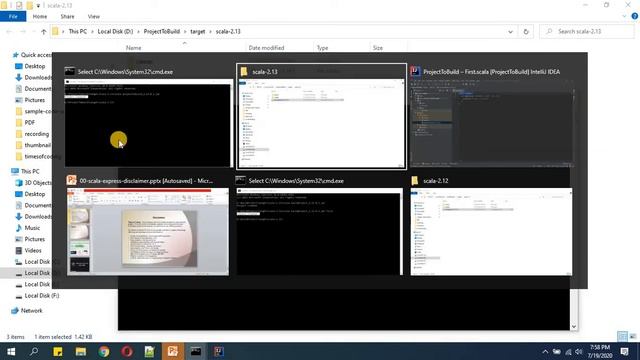Open Downloads under Quick access

pyautogui.click(x=33, y=78)
